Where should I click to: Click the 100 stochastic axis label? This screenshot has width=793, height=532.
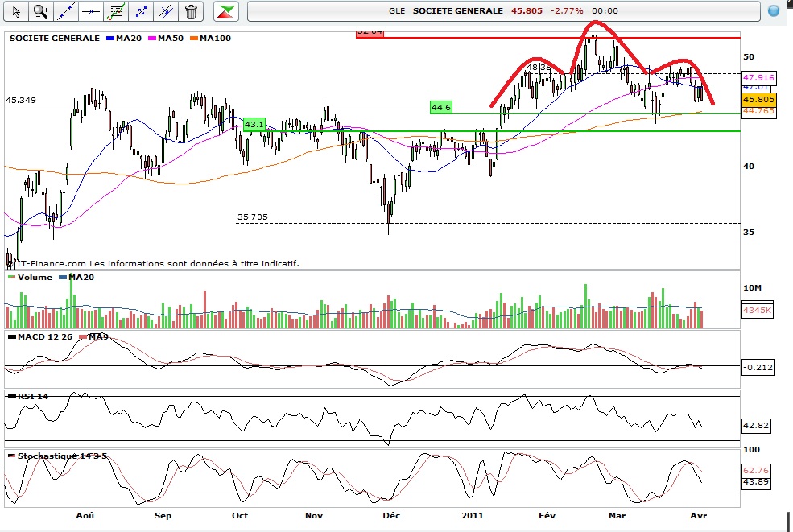coord(751,450)
